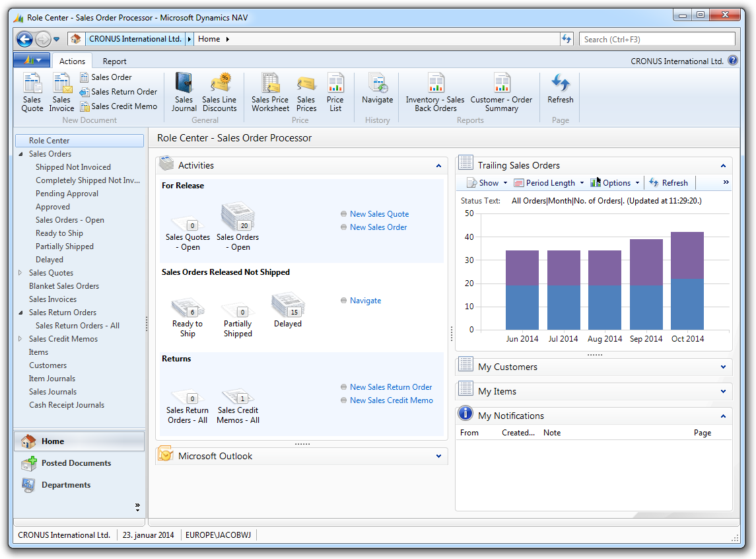Open the Customer - Order Summary report
This screenshot has width=756, height=559.
pos(501,91)
